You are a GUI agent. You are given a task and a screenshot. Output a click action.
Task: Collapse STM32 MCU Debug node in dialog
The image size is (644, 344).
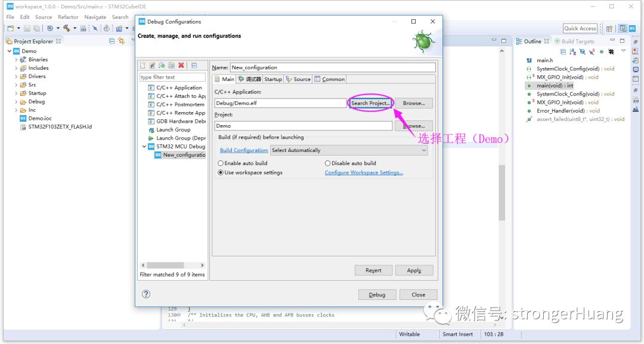[144, 147]
